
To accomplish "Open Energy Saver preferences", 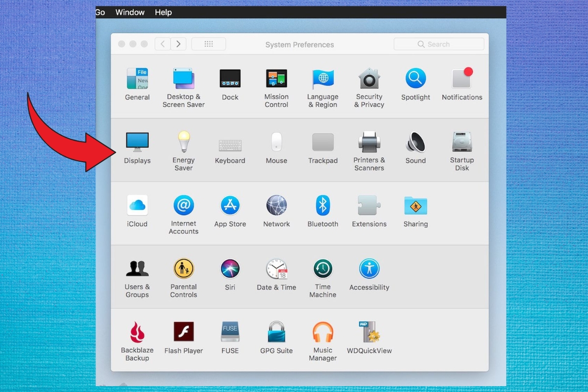I will (184, 151).
